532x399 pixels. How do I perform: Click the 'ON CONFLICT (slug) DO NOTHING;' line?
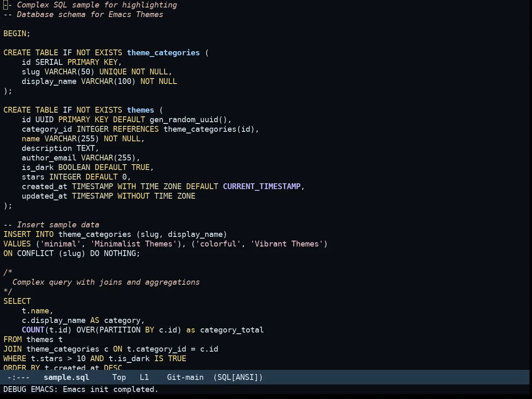coord(72,254)
